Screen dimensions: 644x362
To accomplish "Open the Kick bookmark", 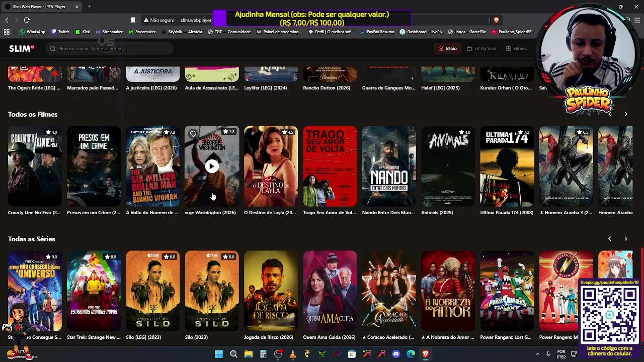I will click(83, 32).
